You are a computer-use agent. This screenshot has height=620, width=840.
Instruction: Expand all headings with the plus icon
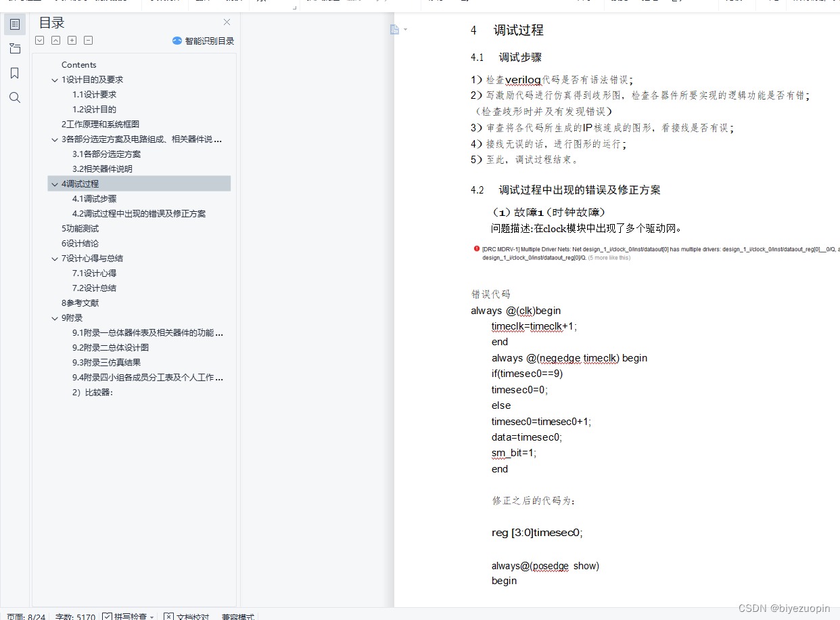pyautogui.click(x=72, y=40)
